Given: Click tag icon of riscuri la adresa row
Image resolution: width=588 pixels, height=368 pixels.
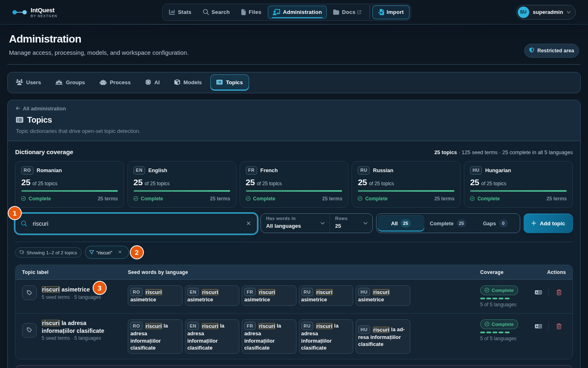Looking at the screenshot, I should coord(29,330).
